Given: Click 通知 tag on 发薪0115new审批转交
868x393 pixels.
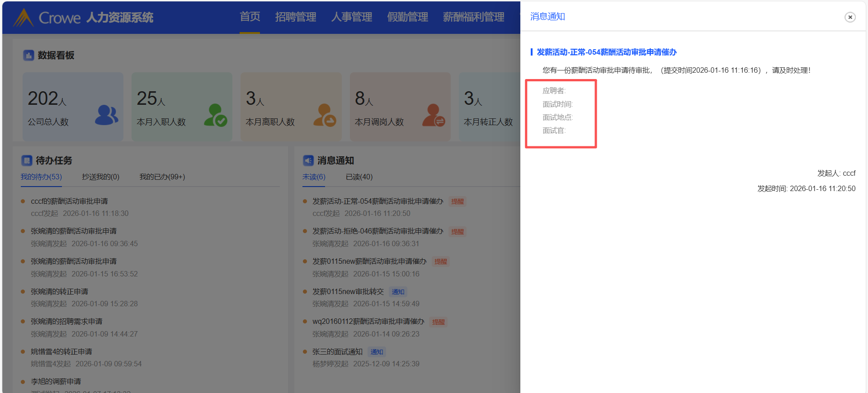Looking at the screenshot, I should 398,292.
